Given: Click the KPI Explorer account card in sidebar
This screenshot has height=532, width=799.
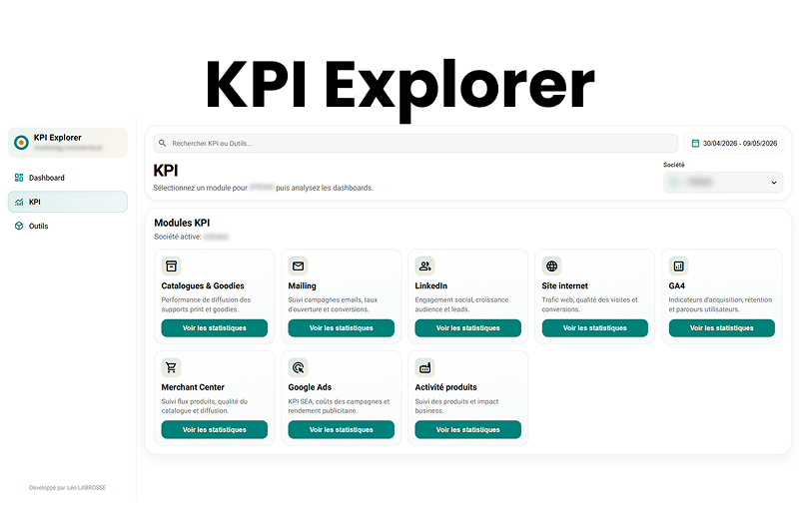Looking at the screenshot, I should point(68,143).
